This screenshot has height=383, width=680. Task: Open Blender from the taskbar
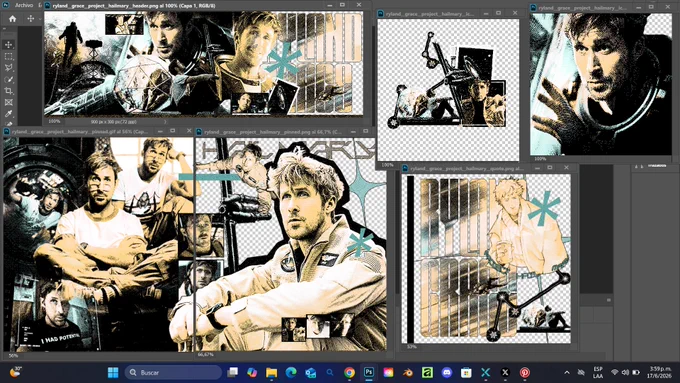click(408, 373)
